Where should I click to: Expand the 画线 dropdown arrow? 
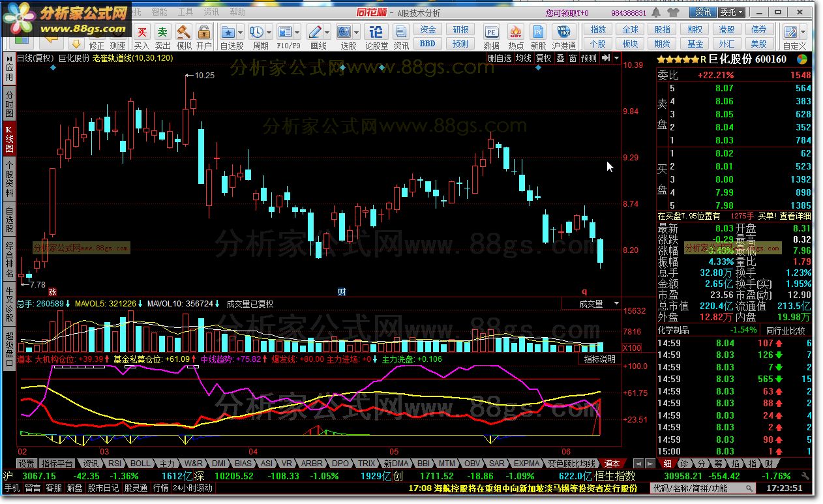[327, 32]
